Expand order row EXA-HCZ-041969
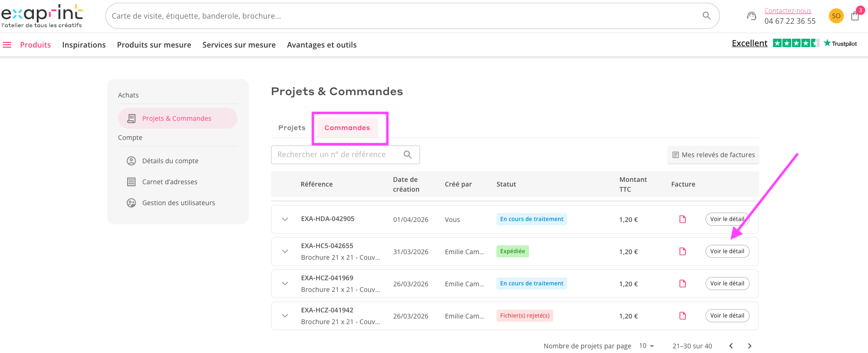Image resolution: width=868 pixels, height=353 pixels. [285, 284]
